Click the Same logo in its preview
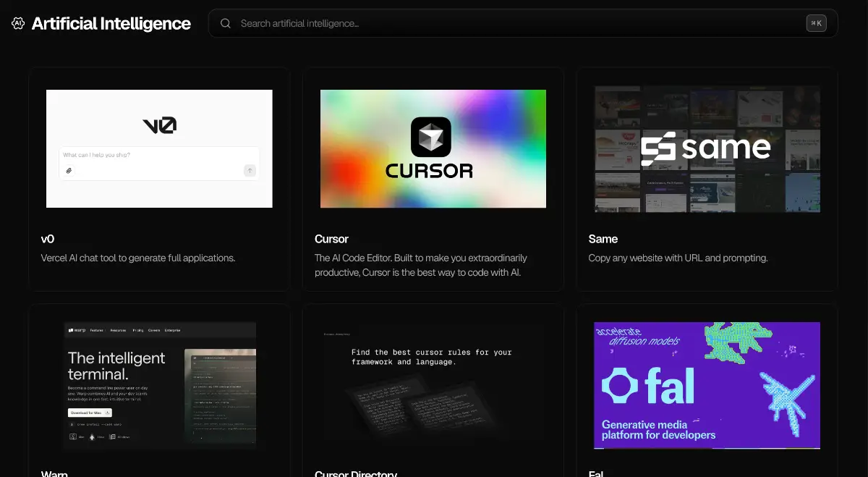868x477 pixels. pos(706,148)
